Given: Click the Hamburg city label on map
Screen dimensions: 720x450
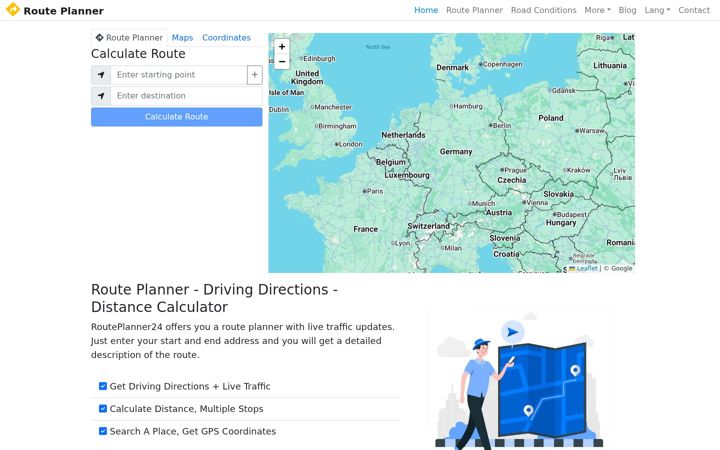Looking at the screenshot, I should coord(468,106).
